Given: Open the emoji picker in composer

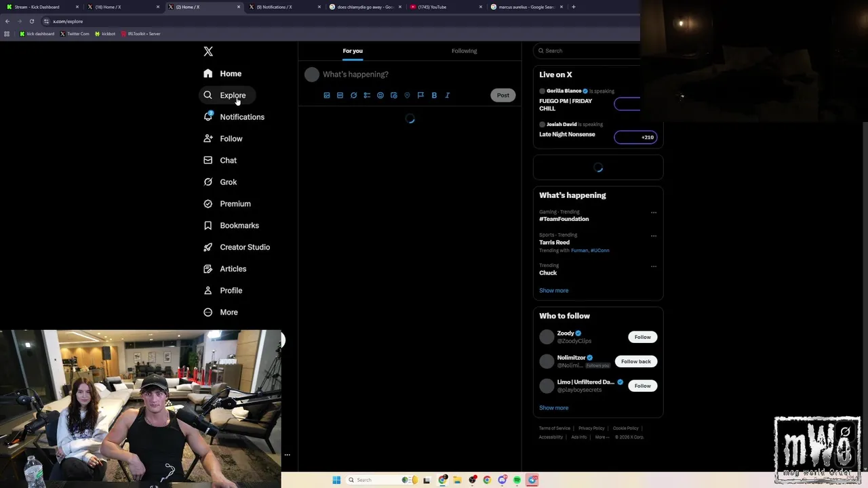Looking at the screenshot, I should [x=380, y=96].
